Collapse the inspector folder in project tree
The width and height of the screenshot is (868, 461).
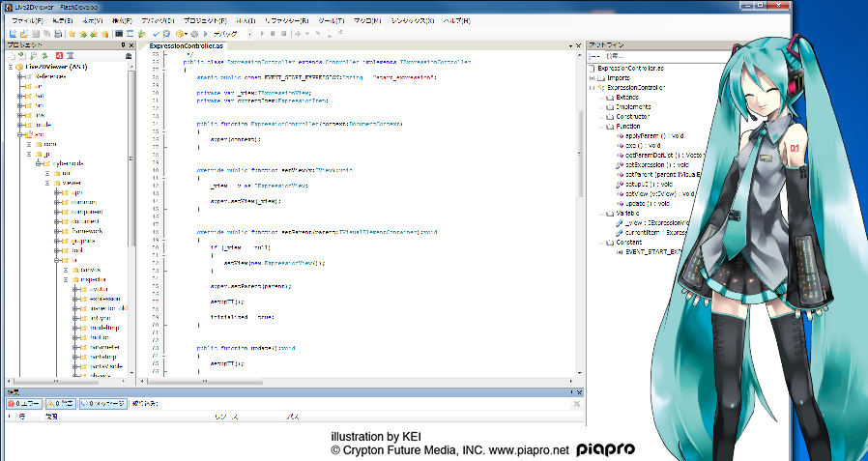pyautogui.click(x=67, y=279)
